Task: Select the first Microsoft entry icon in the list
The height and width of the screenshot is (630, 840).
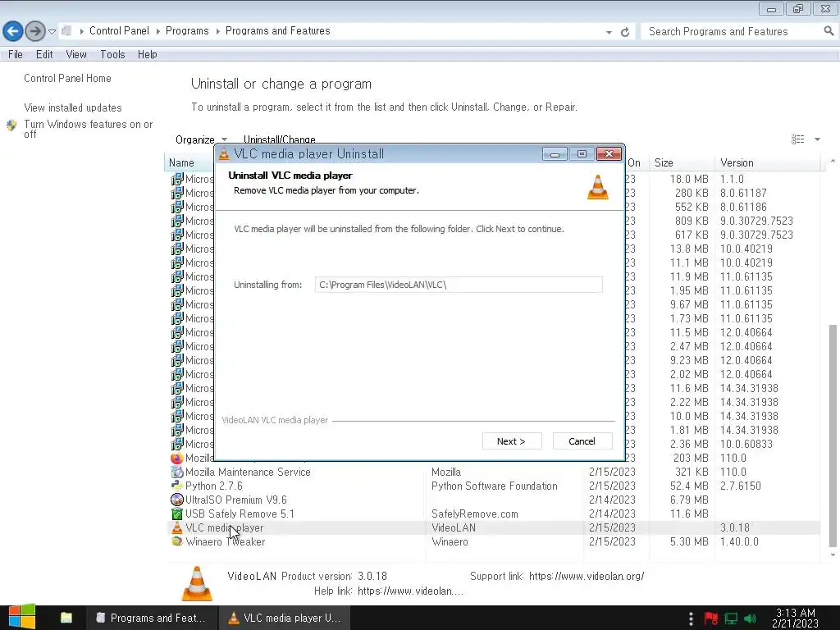Action: tap(177, 179)
